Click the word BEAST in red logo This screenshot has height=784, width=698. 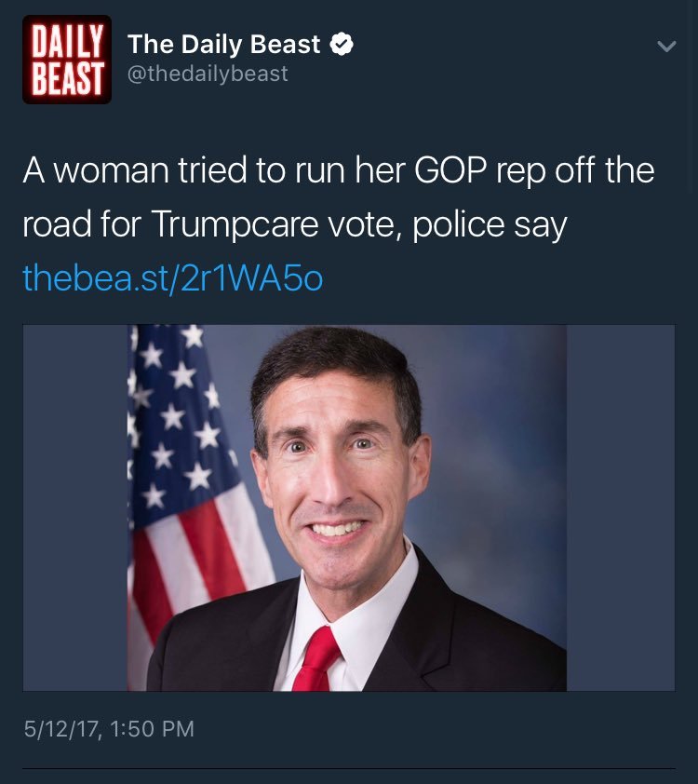(x=67, y=78)
